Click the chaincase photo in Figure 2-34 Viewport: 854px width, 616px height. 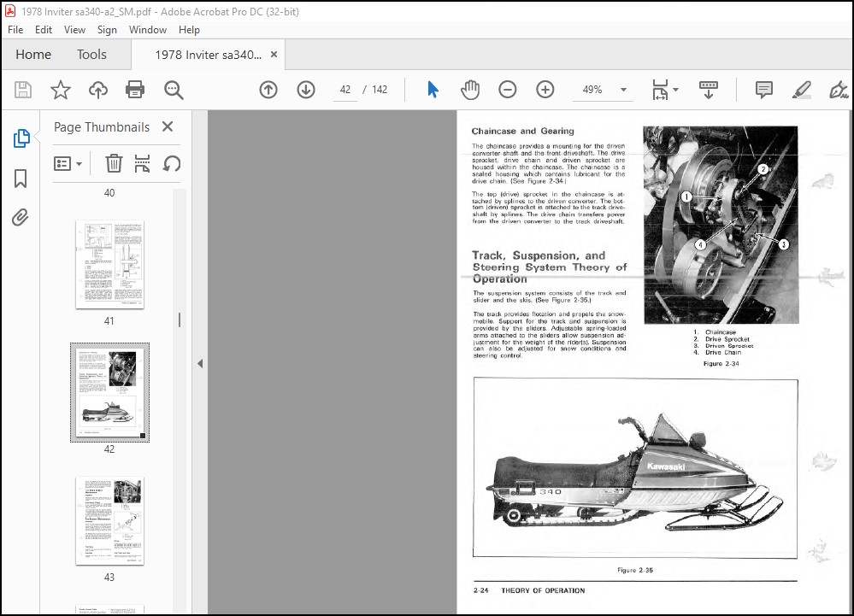(721, 225)
